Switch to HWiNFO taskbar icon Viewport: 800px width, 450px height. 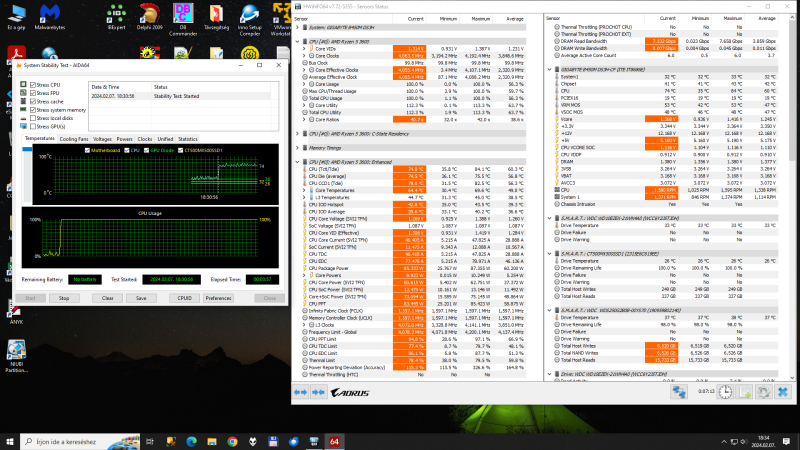(314, 441)
